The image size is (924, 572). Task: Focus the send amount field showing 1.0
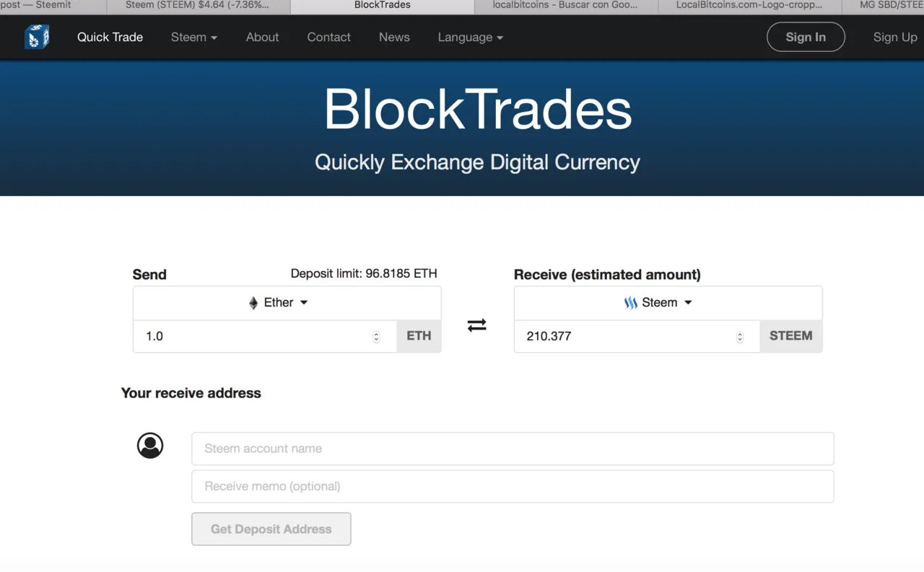(x=265, y=336)
